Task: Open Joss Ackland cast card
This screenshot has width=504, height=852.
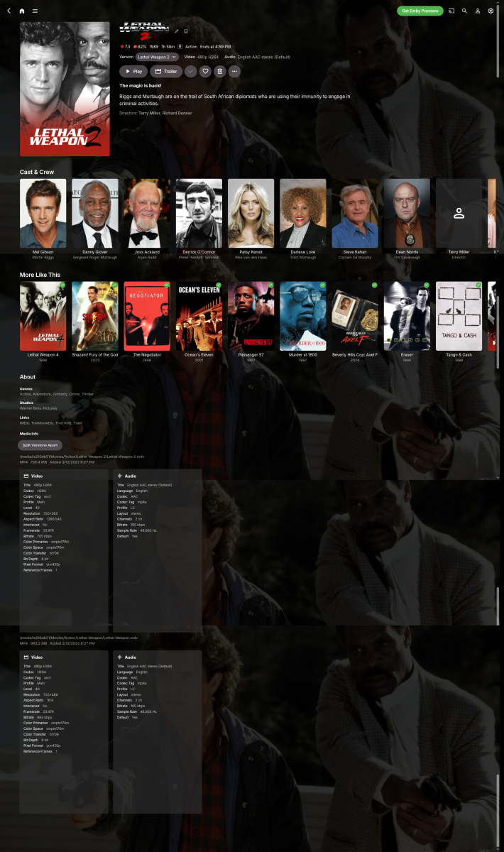Action: tap(147, 213)
